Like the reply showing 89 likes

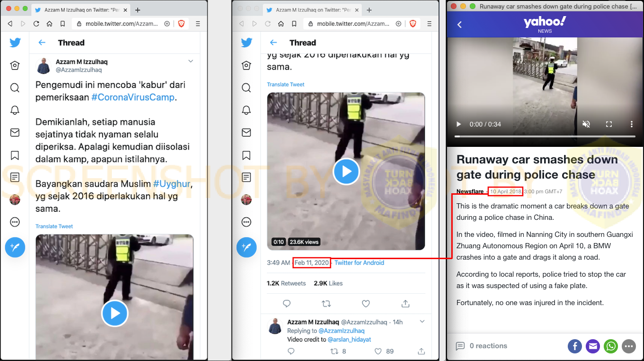click(x=378, y=352)
